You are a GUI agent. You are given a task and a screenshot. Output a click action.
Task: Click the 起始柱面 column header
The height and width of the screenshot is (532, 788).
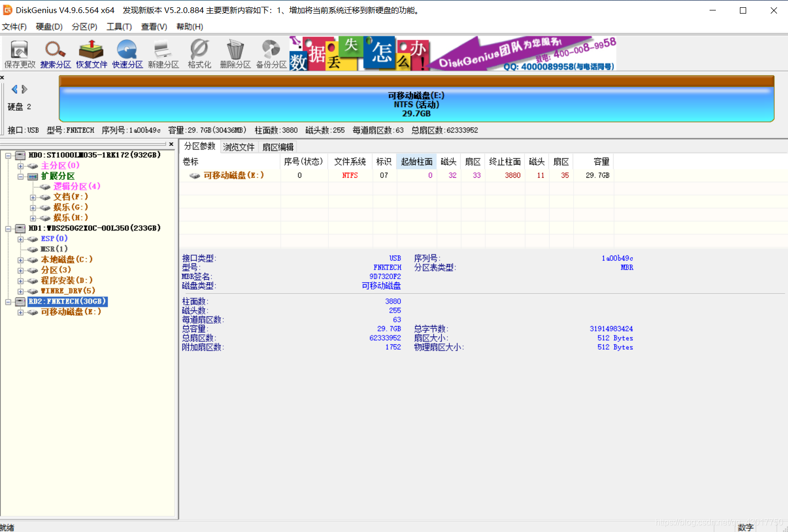click(x=417, y=161)
